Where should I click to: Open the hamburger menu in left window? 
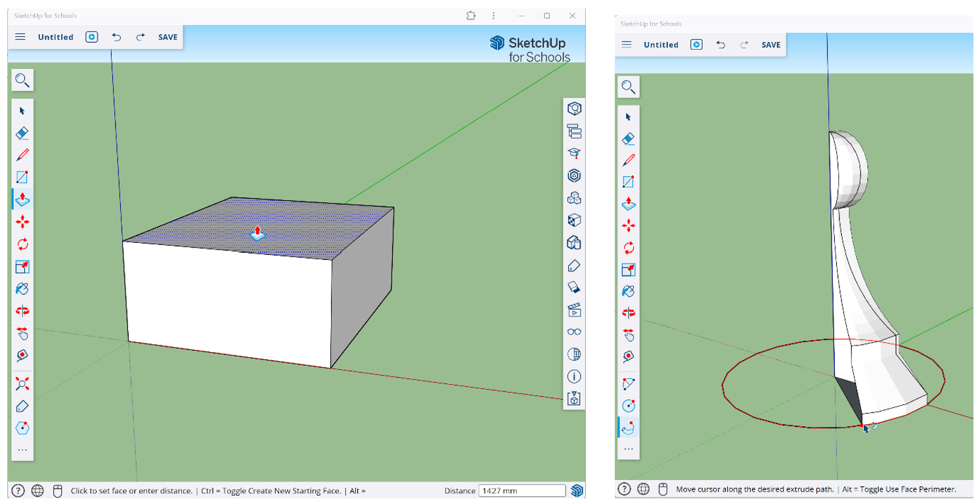(20, 37)
